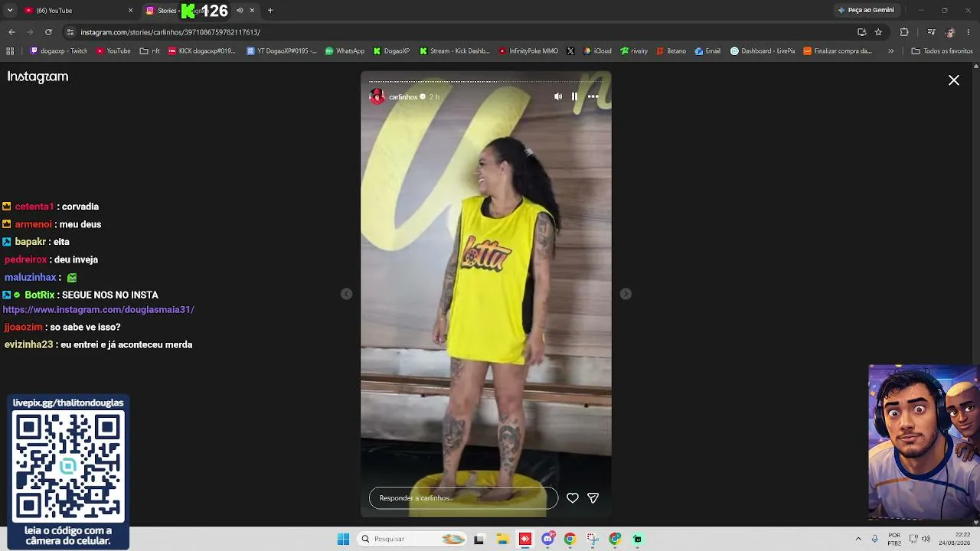
Task: Click the taskbar 'Pesquisar' search box
Action: (413, 539)
